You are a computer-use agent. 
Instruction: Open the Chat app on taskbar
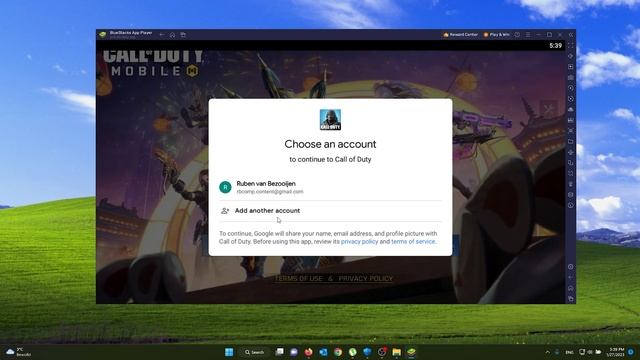(294, 352)
